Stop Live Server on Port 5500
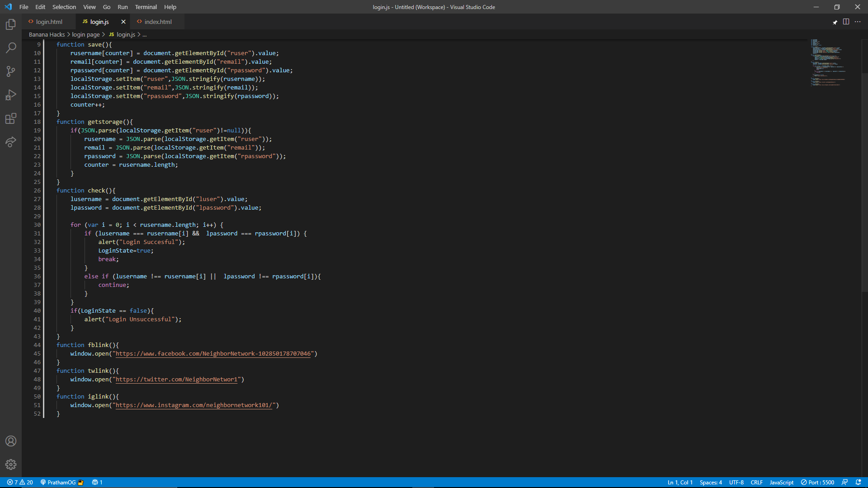 click(x=817, y=482)
